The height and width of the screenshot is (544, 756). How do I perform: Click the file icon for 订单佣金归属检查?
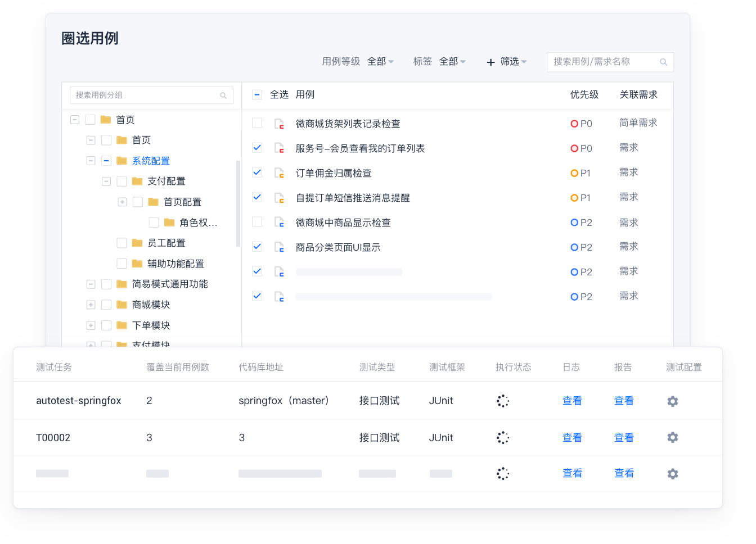pos(279,173)
